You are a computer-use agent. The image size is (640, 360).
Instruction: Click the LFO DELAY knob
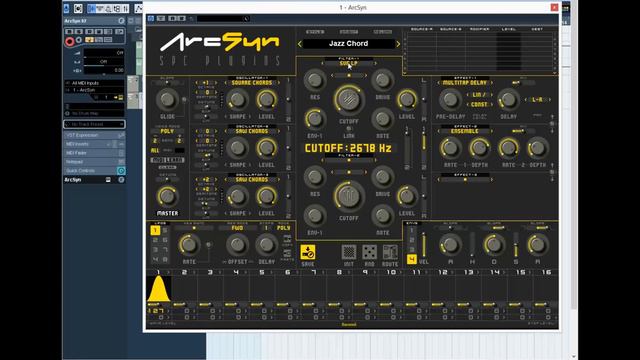point(266,245)
